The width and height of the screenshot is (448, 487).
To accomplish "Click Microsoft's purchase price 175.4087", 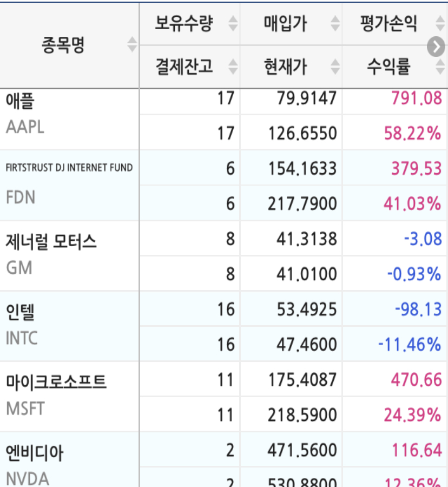I will point(302,380).
